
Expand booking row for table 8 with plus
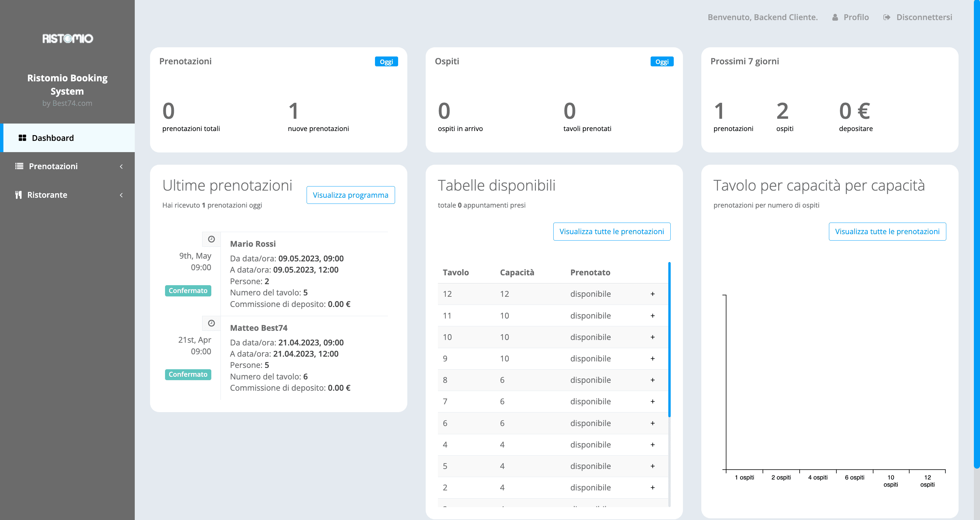(x=652, y=380)
